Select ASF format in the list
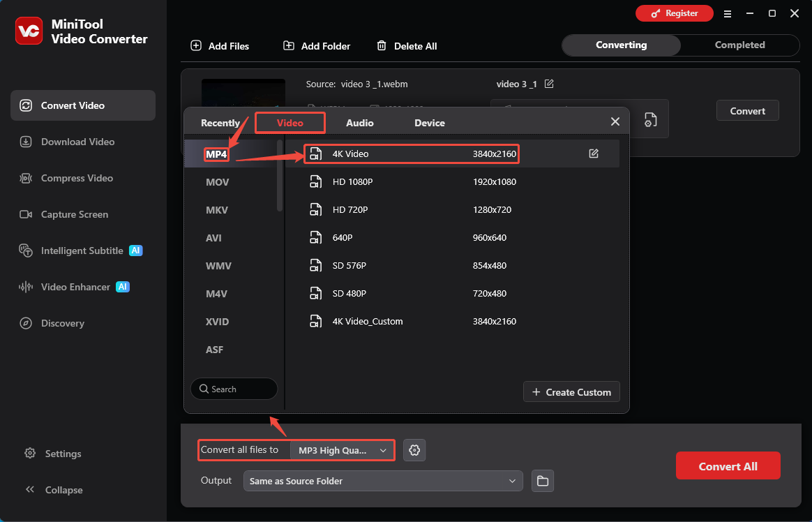This screenshot has height=522, width=812. point(214,350)
